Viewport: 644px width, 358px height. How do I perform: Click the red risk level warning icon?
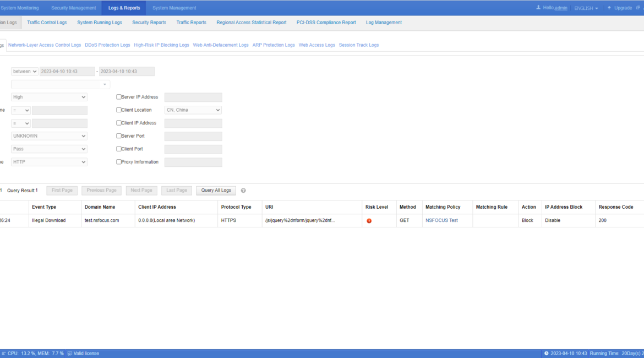tap(369, 220)
